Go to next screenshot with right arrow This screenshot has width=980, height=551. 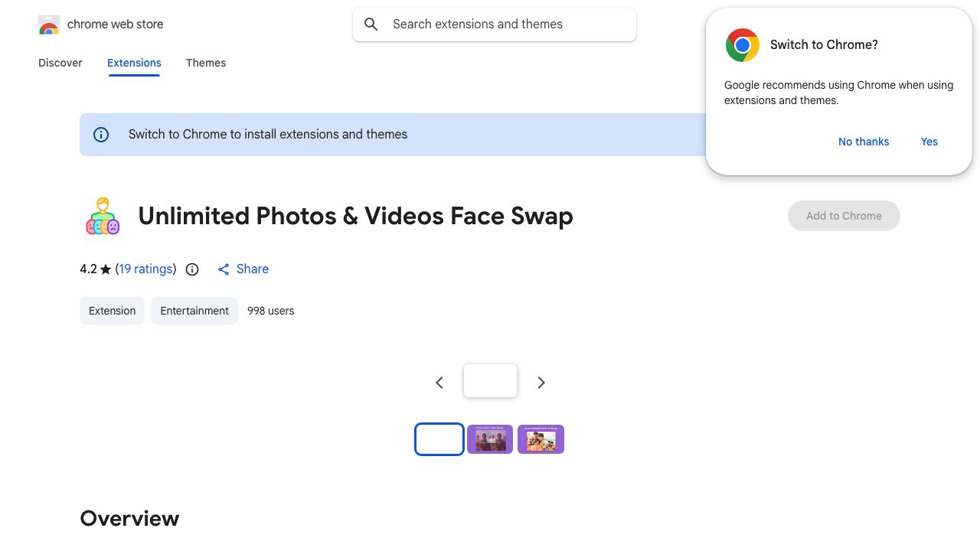tap(541, 383)
